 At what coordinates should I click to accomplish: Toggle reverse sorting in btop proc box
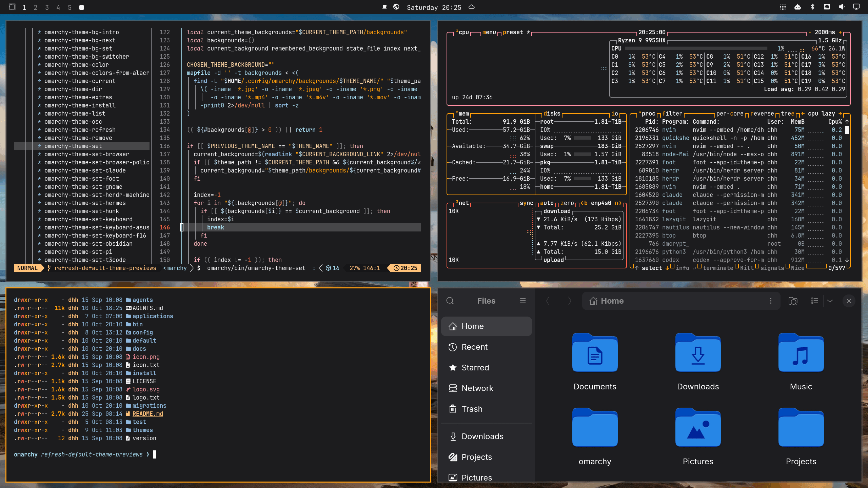762,114
